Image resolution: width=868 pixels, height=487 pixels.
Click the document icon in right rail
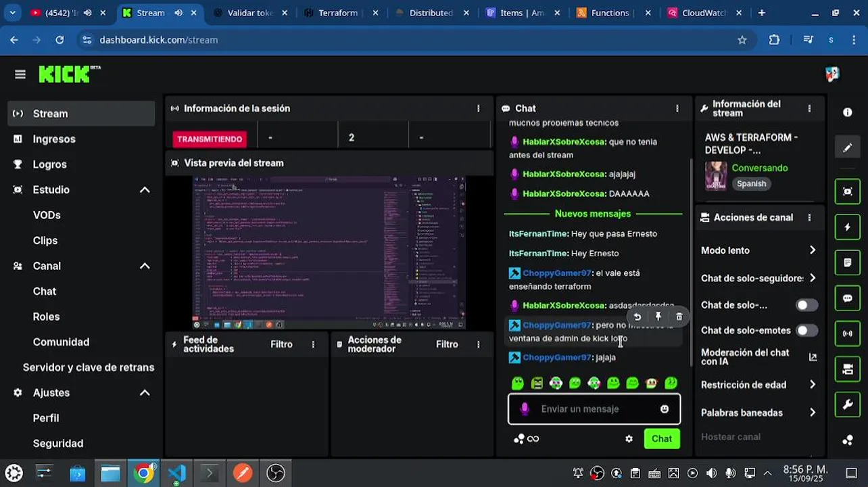pyautogui.click(x=848, y=262)
